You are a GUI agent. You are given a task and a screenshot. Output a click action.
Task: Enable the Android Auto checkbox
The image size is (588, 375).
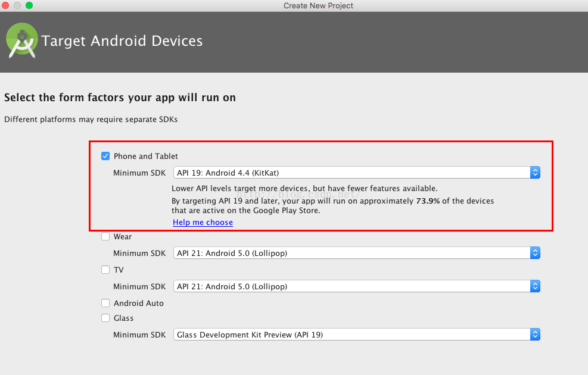click(105, 303)
